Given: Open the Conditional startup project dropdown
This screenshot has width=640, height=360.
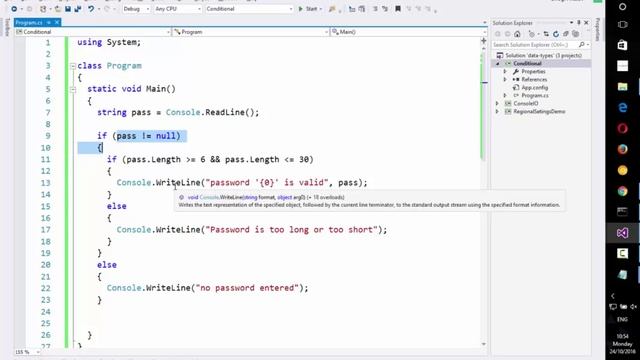Looking at the screenshot, I should pos(249,9).
